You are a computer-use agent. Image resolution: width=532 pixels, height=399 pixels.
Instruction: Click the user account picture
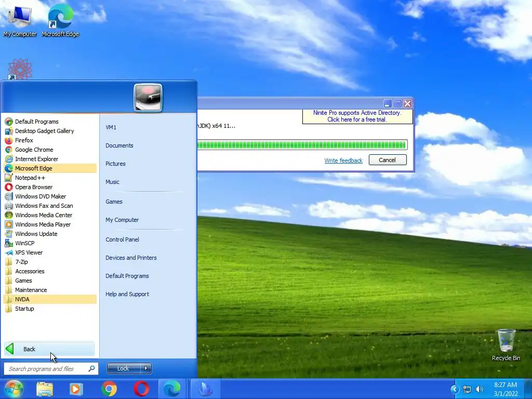point(148,98)
